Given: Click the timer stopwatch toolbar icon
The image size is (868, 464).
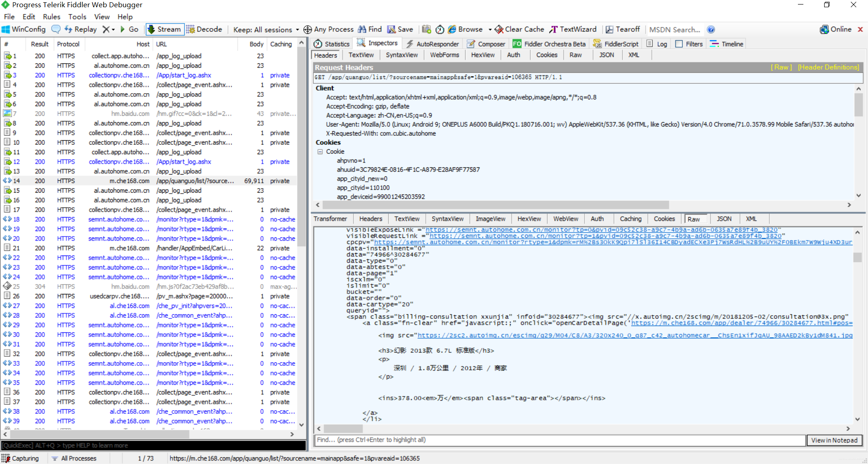Looking at the screenshot, I should 440,29.
